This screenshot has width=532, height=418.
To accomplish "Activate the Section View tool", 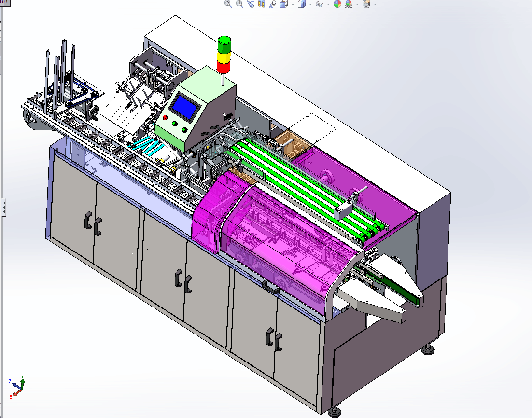I will pos(262,4).
